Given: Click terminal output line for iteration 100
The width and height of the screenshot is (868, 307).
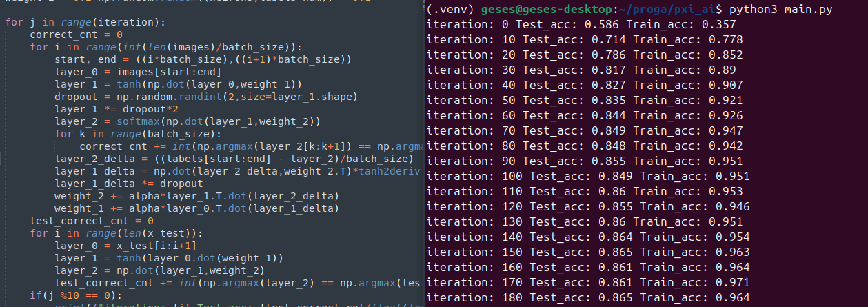Looking at the screenshot, I should click(x=588, y=176).
